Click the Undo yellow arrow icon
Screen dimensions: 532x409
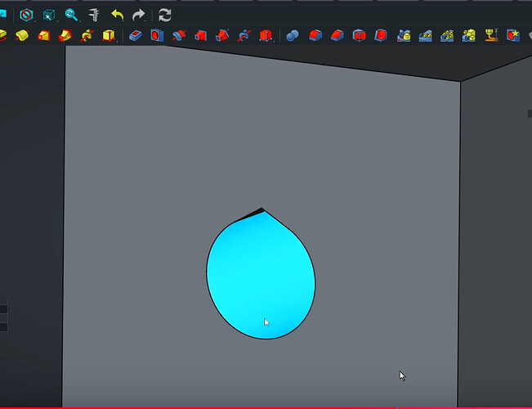pos(118,15)
